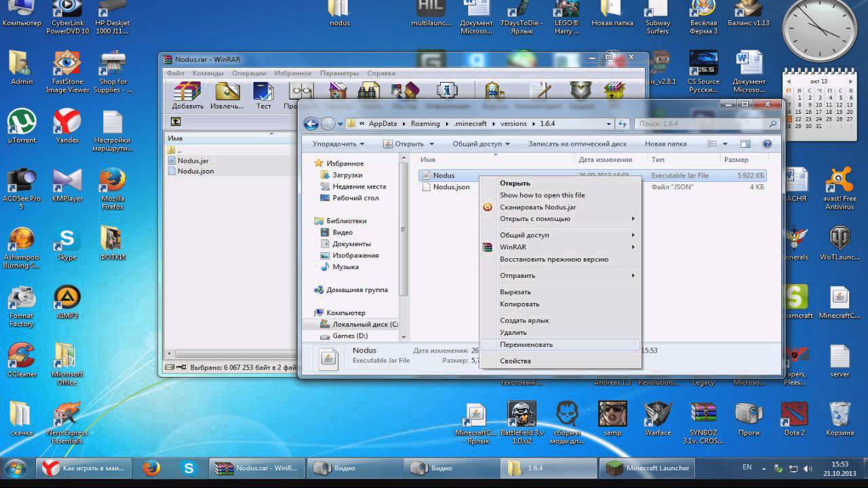Click the 1.6.4 folder taskbar button

[x=548, y=468]
